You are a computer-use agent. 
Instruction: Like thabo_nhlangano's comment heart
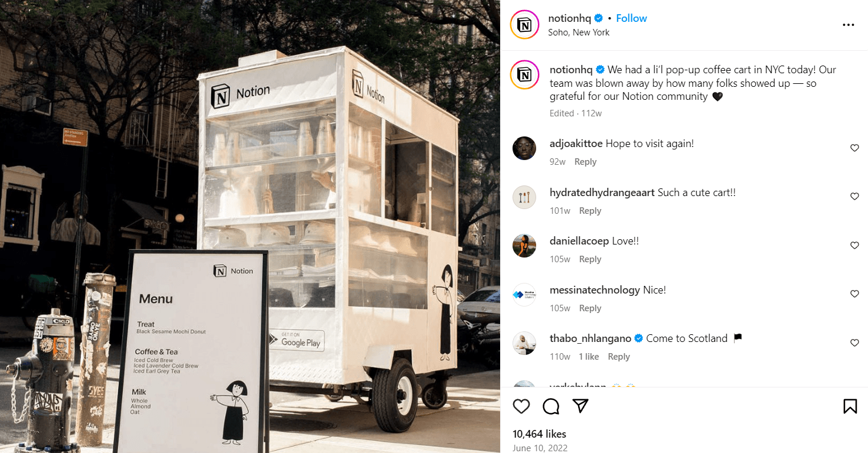coord(854,343)
